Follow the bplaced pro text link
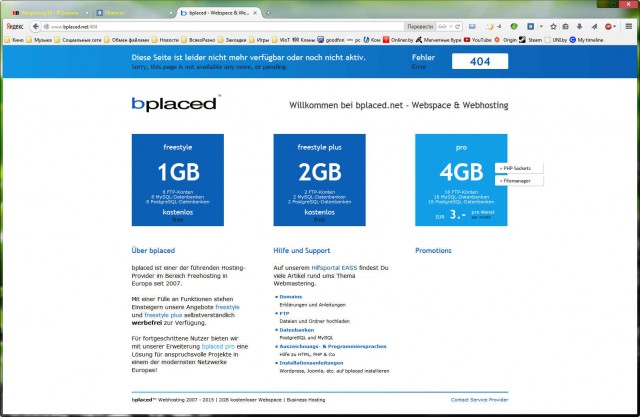The image size is (640, 417). (218, 346)
